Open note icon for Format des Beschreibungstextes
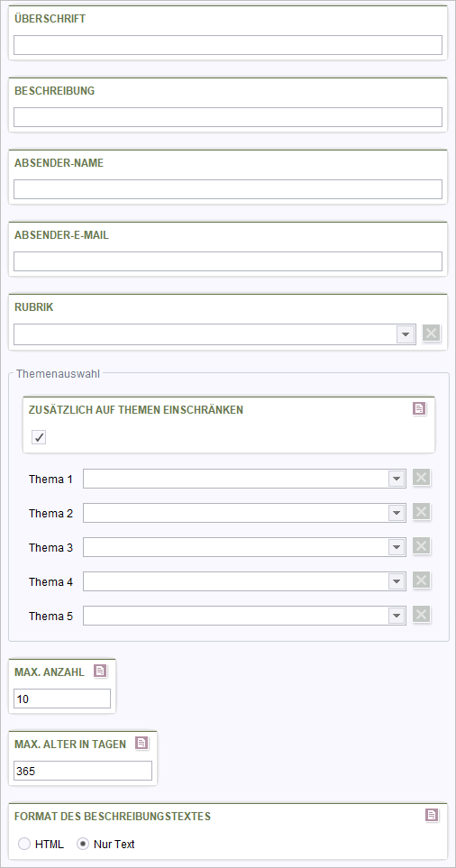Image resolution: width=456 pixels, height=868 pixels. [x=432, y=815]
